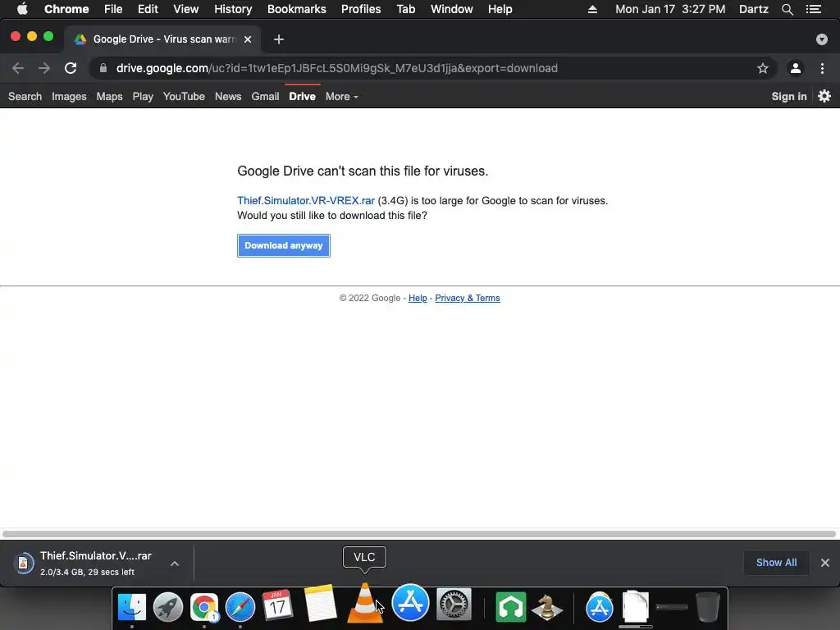Open VLC cone icon in the Dock
The width and height of the screenshot is (840, 630).
[x=365, y=604]
